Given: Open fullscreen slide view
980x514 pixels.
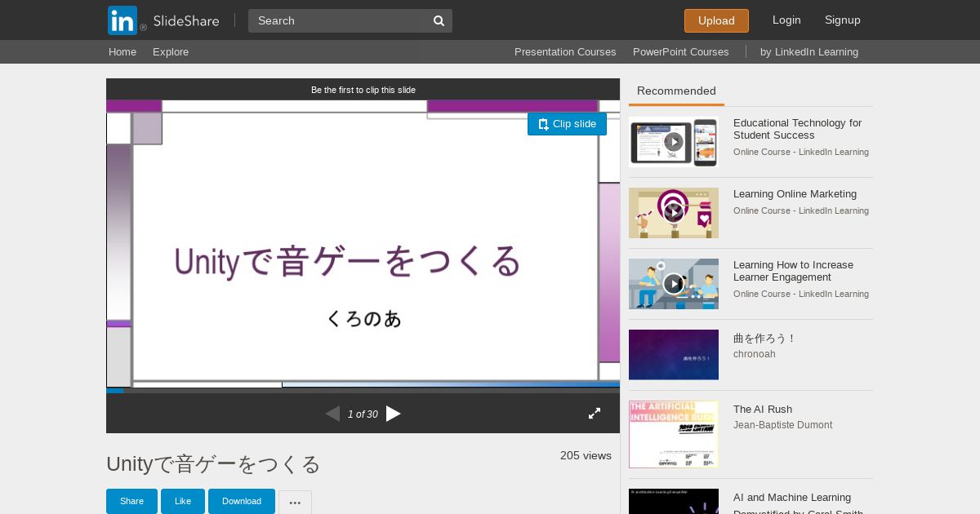Looking at the screenshot, I should (595, 414).
